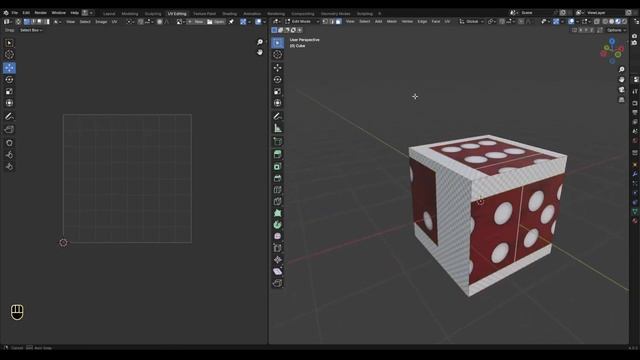
Task: Click New image button in UV editor
Action: tap(196, 22)
